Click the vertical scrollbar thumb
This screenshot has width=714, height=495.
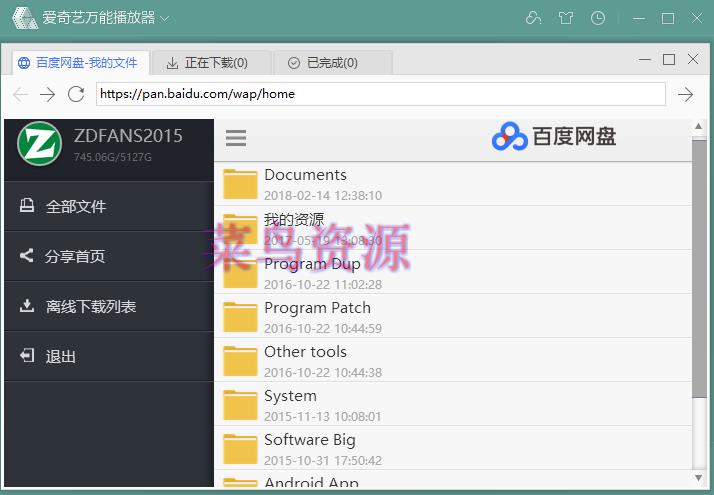tap(699, 269)
